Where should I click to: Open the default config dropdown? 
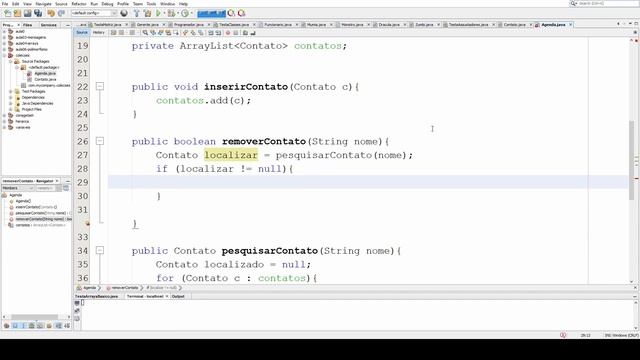pyautogui.click(x=94, y=13)
